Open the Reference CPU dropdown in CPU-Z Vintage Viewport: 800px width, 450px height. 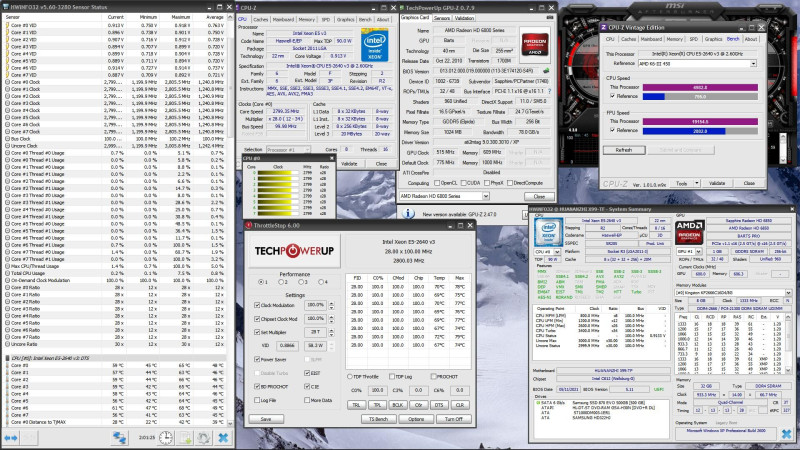753,63
